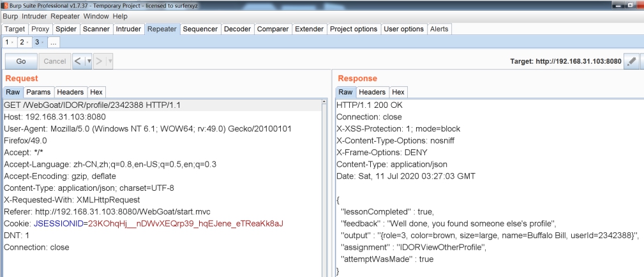644x277 pixels.
Task: Click the Burp Suite logo icon in title bar
Action: 5,5
